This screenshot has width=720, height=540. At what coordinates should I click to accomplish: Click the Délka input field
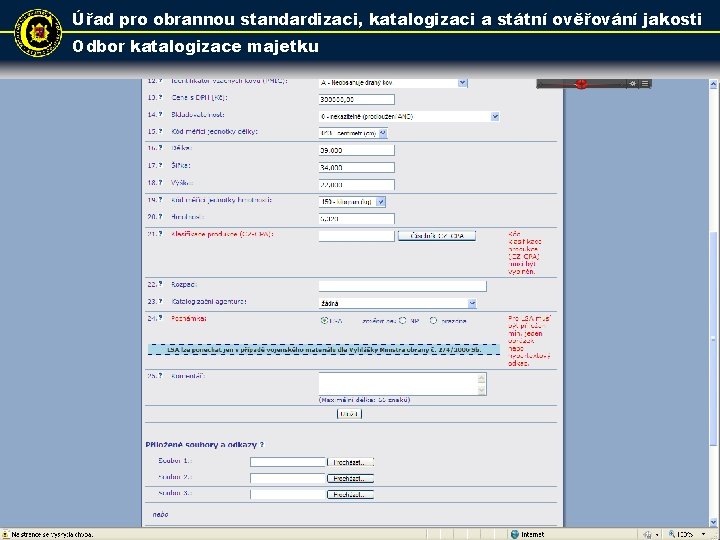357,150
